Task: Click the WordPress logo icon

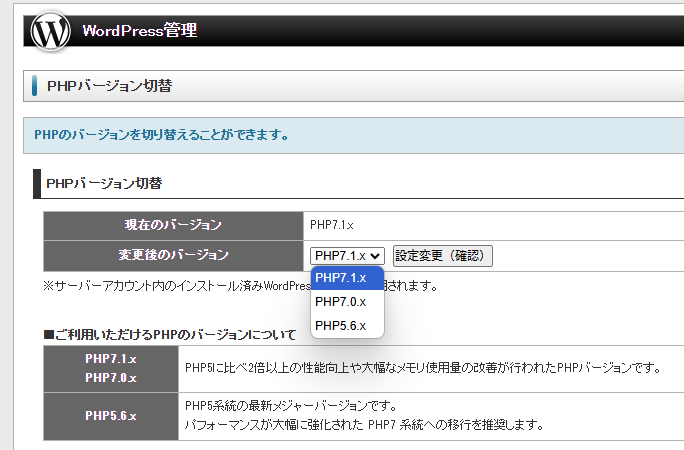Action: coord(51,31)
